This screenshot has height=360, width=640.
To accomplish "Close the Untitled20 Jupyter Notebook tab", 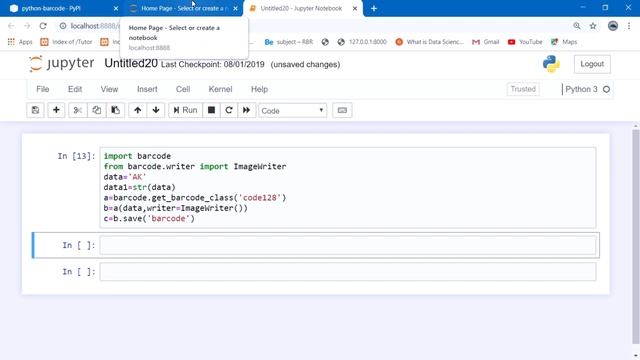I will pyautogui.click(x=355, y=8).
